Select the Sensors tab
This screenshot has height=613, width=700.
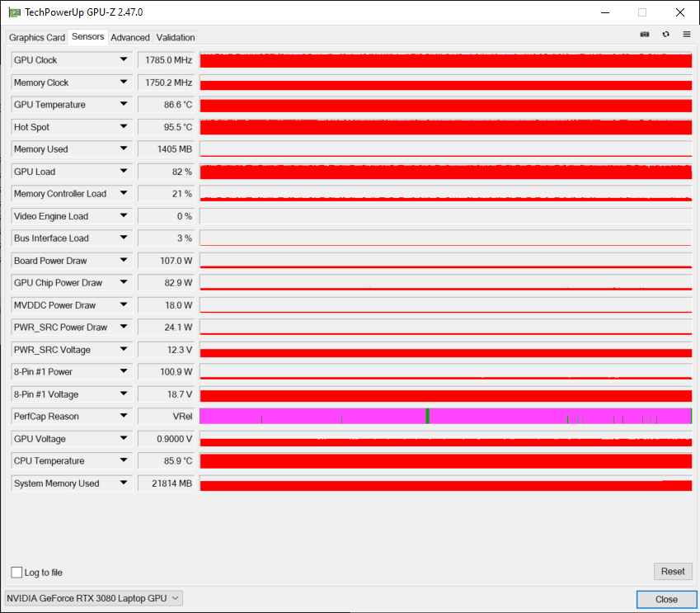(x=88, y=36)
